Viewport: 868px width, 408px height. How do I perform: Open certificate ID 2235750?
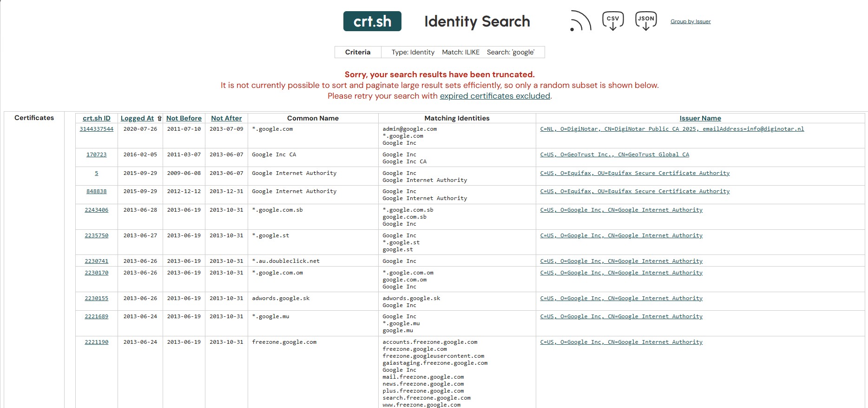pos(97,235)
